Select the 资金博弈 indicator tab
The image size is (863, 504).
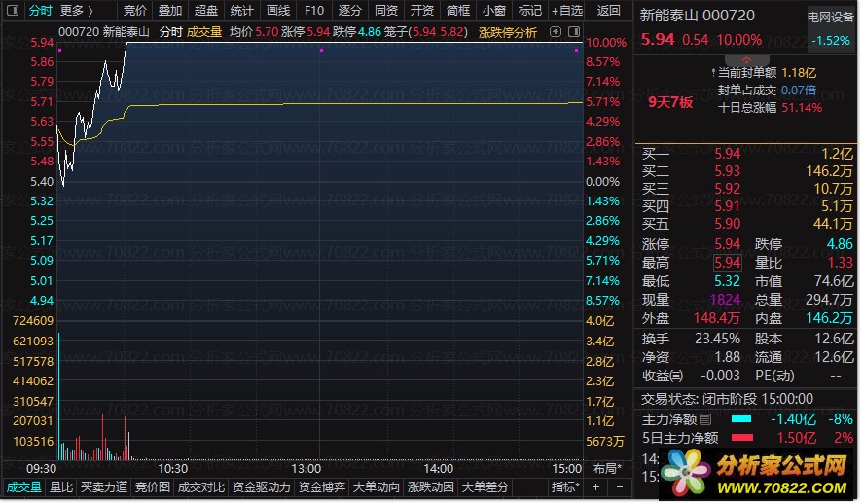point(321,487)
